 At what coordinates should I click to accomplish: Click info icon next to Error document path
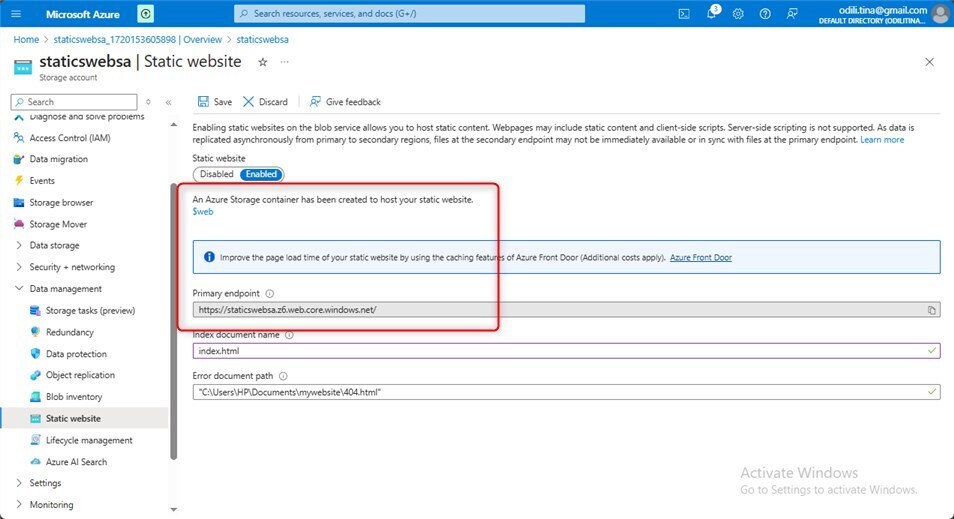283,376
